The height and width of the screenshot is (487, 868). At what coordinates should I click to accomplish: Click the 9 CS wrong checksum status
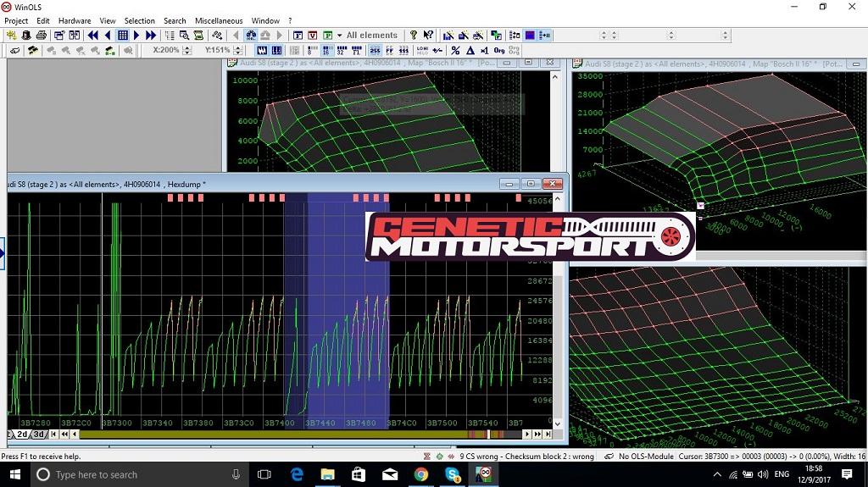[477, 457]
